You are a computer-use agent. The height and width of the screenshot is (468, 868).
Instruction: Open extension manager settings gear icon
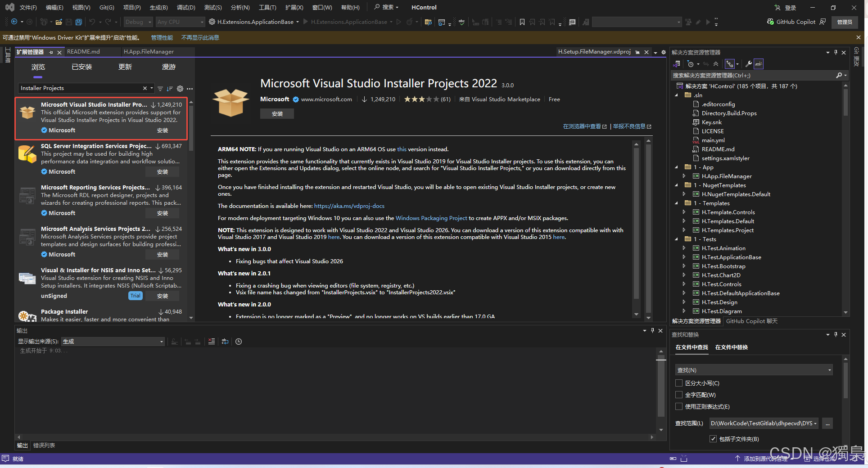point(180,88)
